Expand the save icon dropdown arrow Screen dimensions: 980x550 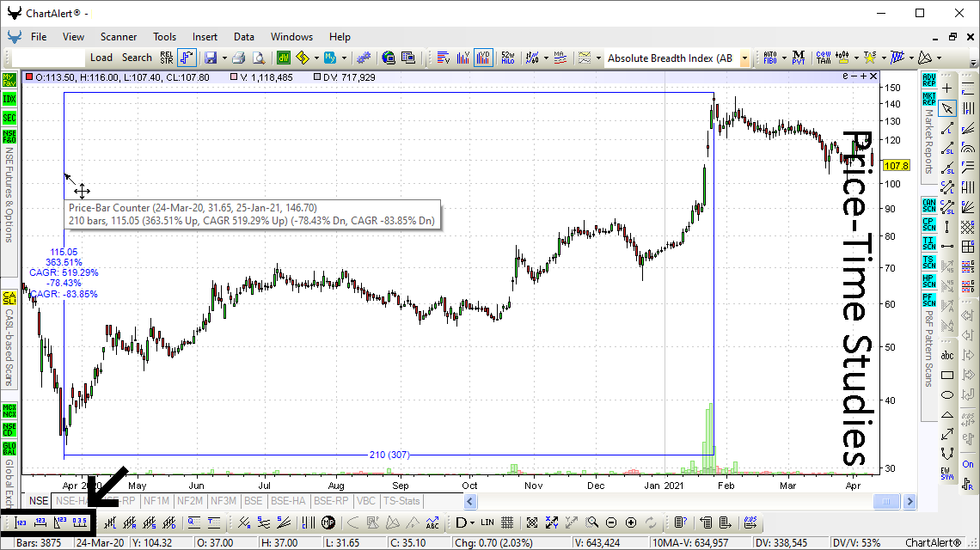(x=224, y=58)
